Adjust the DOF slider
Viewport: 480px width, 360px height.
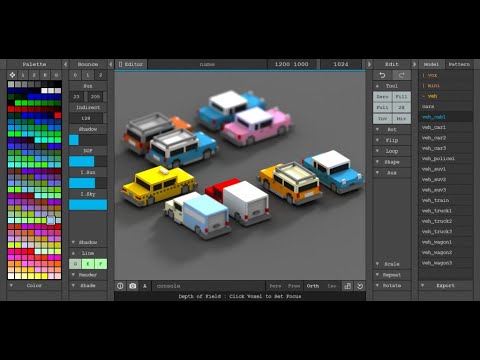click(88, 161)
